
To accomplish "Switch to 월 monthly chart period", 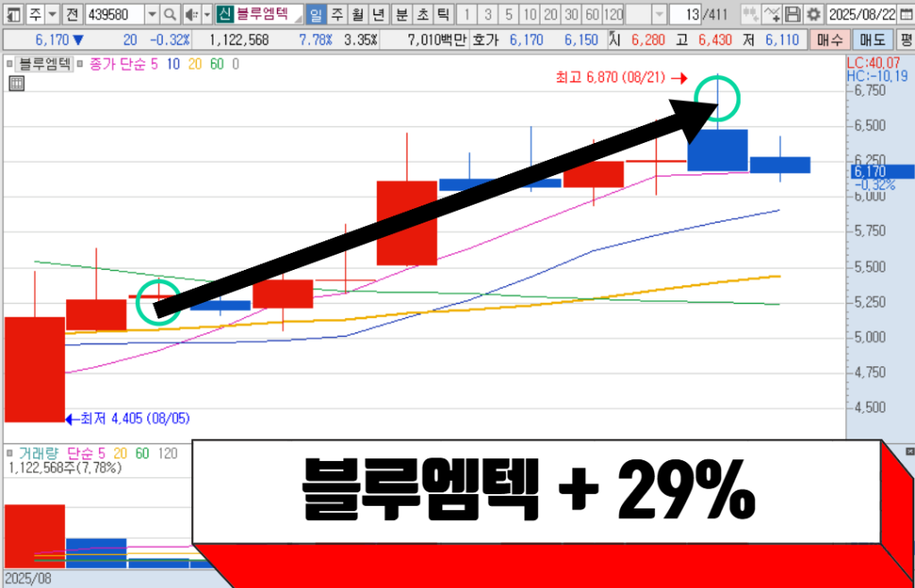I will coord(357,13).
